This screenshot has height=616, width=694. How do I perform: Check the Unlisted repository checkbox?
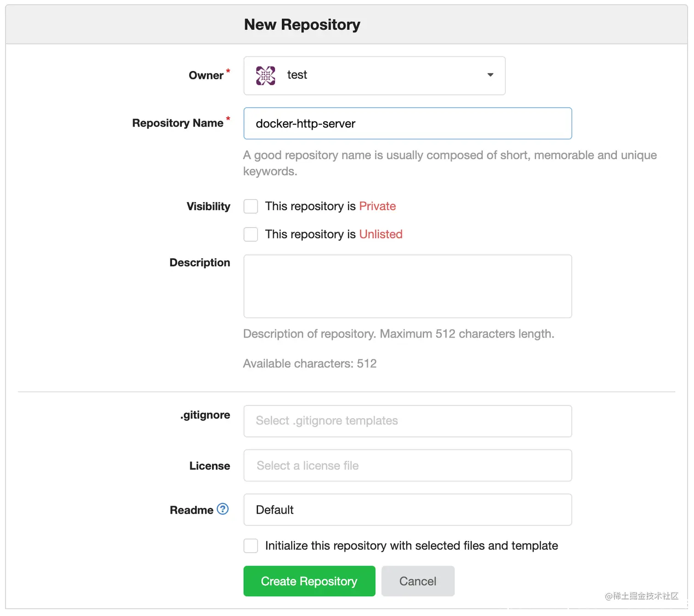pyautogui.click(x=251, y=234)
